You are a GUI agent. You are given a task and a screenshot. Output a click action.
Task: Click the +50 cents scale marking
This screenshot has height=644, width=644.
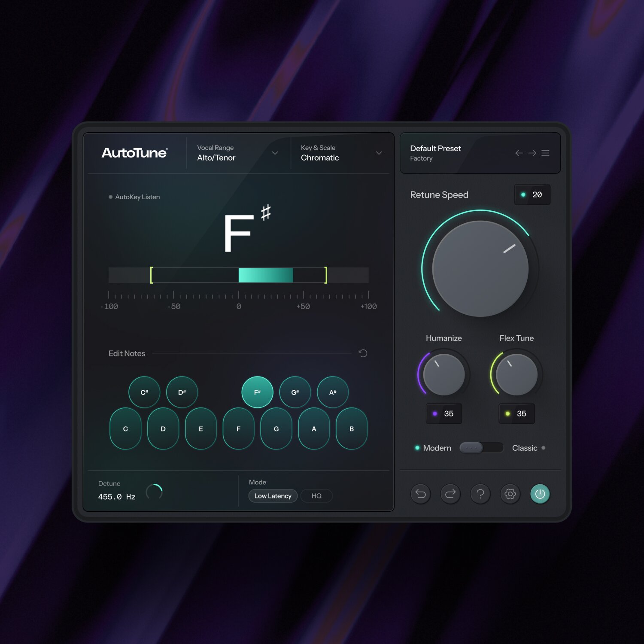[x=303, y=307]
